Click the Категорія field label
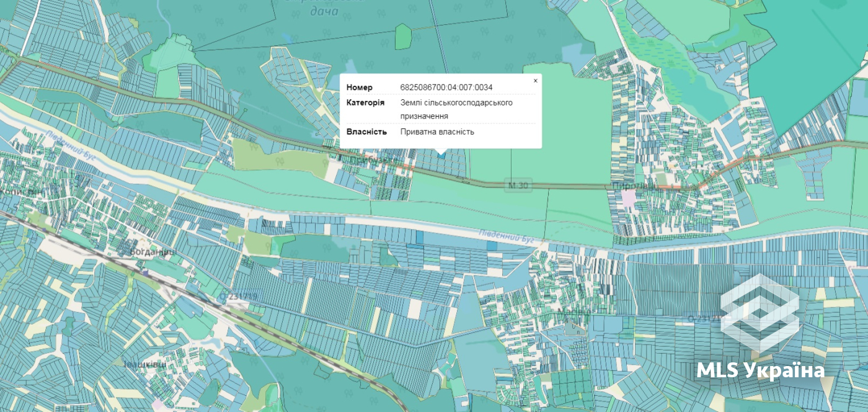 (x=365, y=102)
